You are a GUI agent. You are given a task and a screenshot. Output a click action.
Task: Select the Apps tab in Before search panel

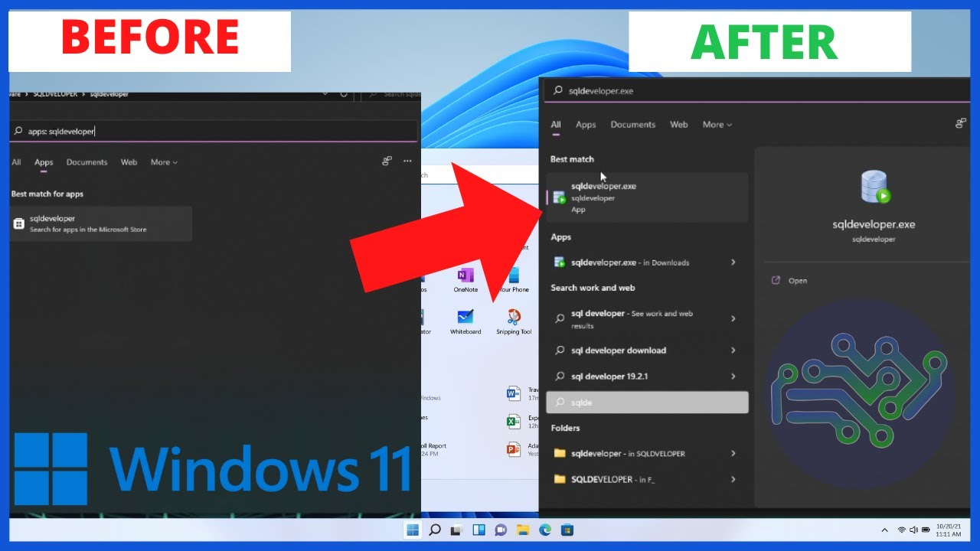point(44,162)
